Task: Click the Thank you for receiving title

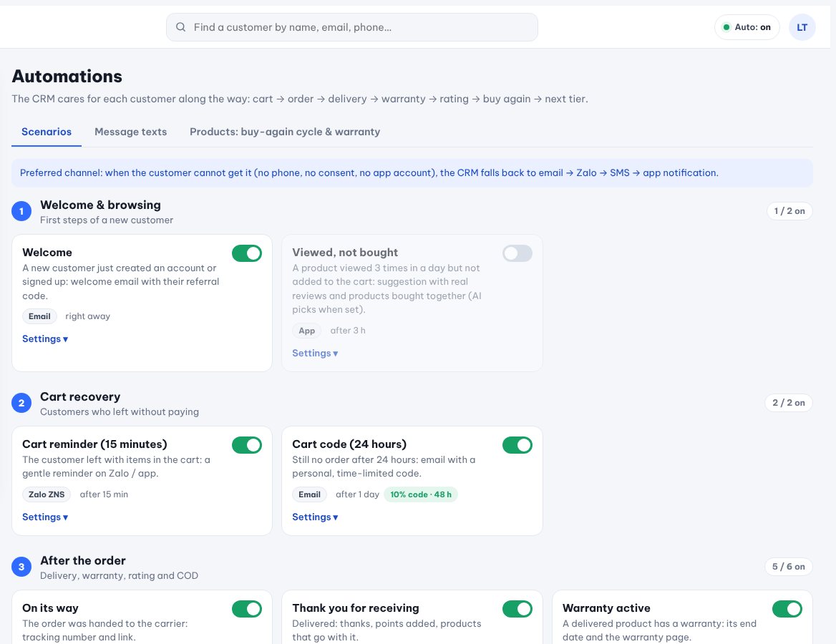Action: (356, 608)
